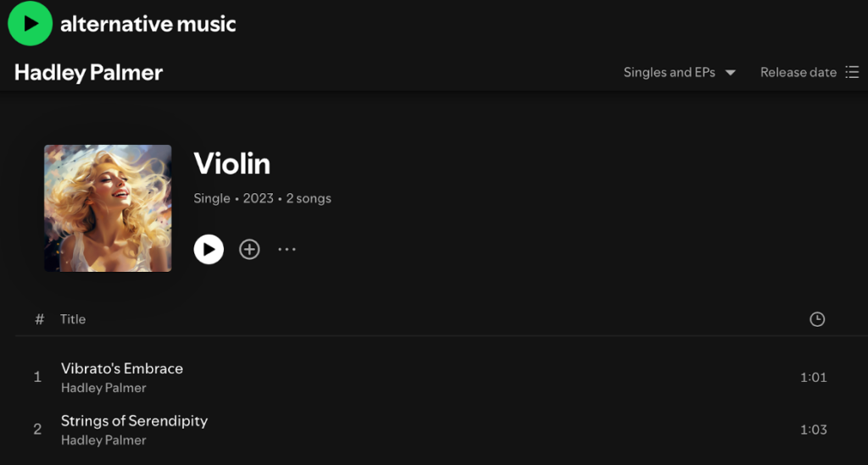The width and height of the screenshot is (868, 465).
Task: Open the Singles and EPs filter
Action: [x=669, y=73]
